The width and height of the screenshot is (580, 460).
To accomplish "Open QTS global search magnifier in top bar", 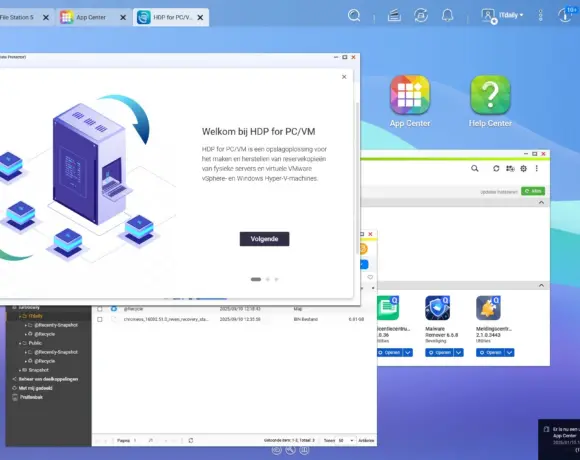I will 354,16.
